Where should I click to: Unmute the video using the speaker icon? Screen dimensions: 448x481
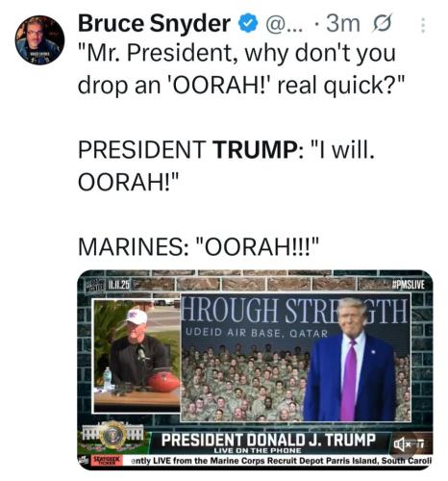click(x=404, y=444)
